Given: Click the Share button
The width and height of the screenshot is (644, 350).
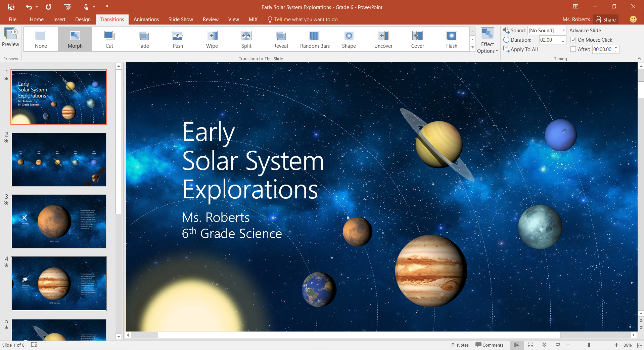Looking at the screenshot, I should (x=606, y=20).
